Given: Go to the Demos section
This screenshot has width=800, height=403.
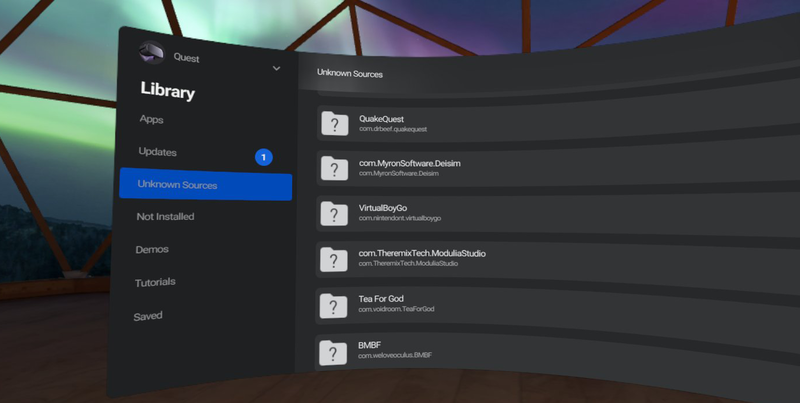Looking at the screenshot, I should 152,249.
